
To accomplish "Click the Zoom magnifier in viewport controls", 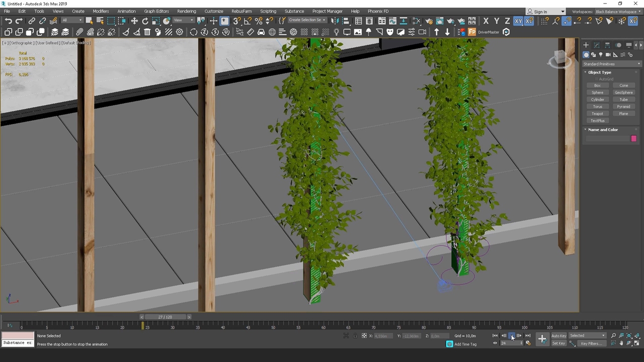I will point(613,336).
